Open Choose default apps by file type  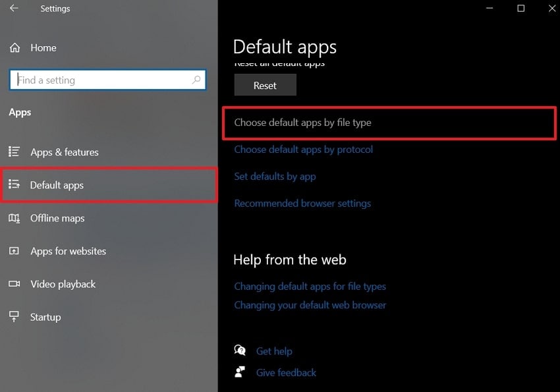(303, 123)
